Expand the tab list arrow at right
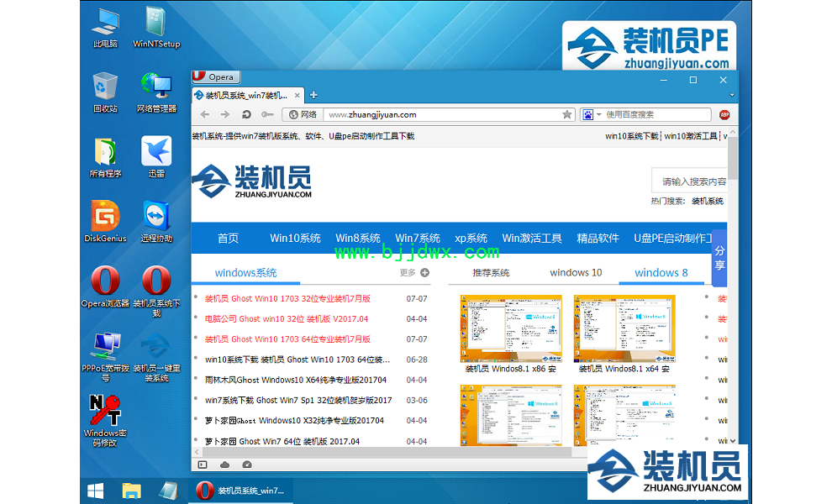Viewport: 832px width, 504px height. coord(731,96)
